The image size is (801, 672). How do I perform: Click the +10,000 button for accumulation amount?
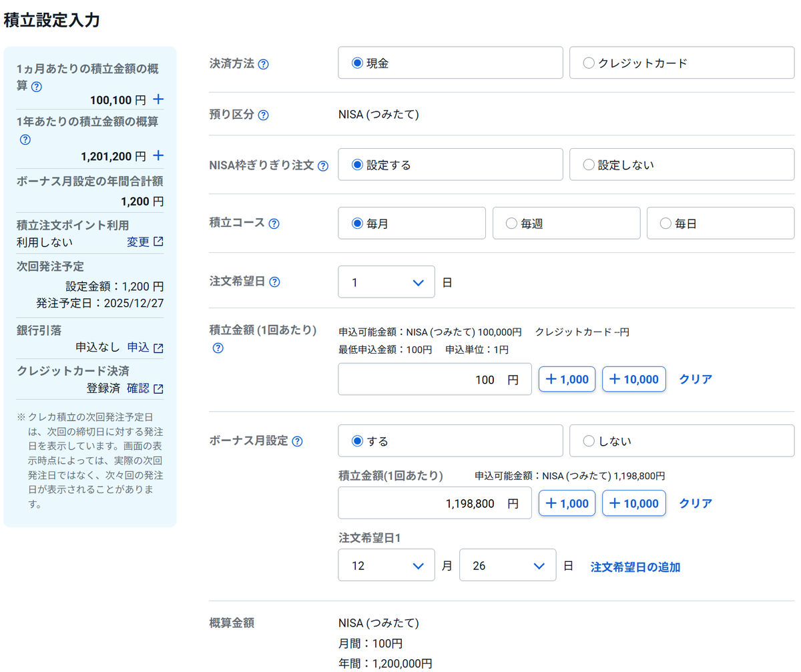pos(633,379)
